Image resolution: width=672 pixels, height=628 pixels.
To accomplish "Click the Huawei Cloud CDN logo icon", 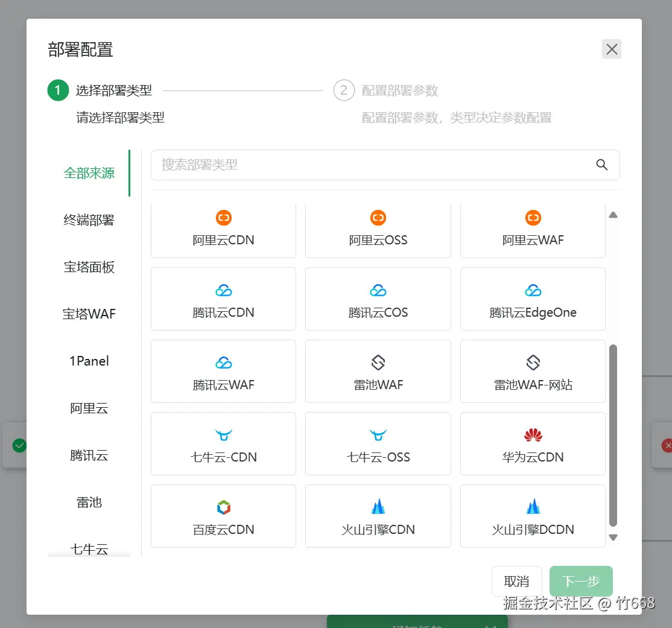I will click(533, 435).
